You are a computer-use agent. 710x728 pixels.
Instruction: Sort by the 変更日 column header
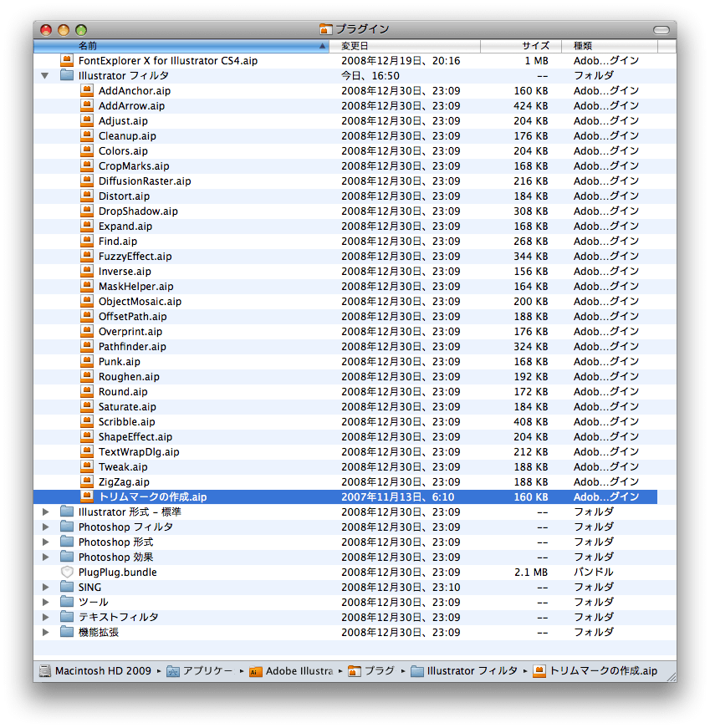(x=405, y=45)
